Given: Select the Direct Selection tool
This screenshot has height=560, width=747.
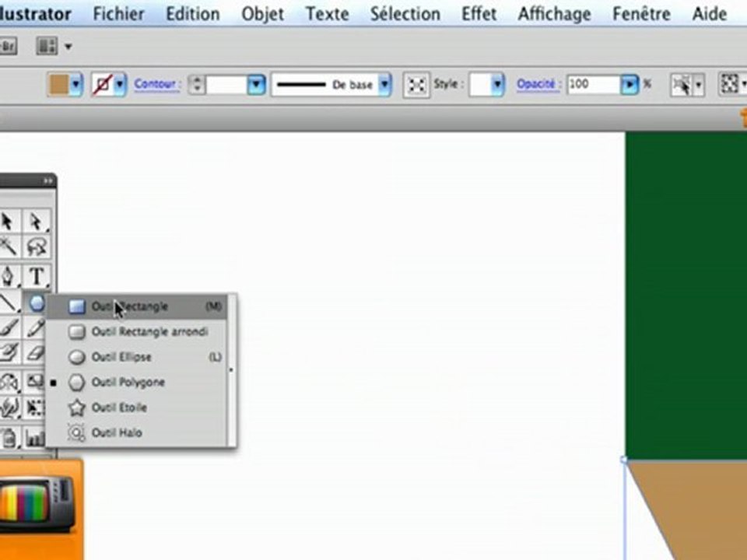Looking at the screenshot, I should point(37,222).
